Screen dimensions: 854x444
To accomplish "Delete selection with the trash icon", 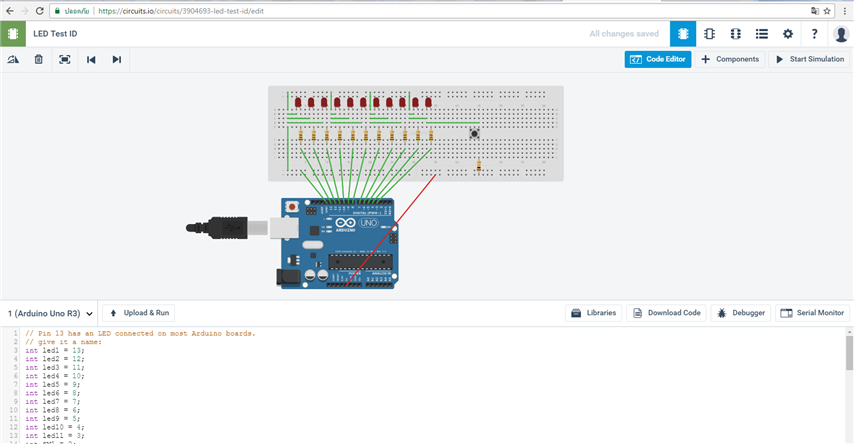I will pos(38,60).
